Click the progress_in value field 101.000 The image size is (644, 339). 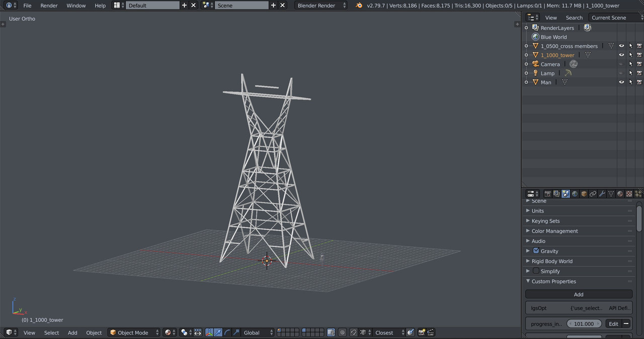point(584,324)
